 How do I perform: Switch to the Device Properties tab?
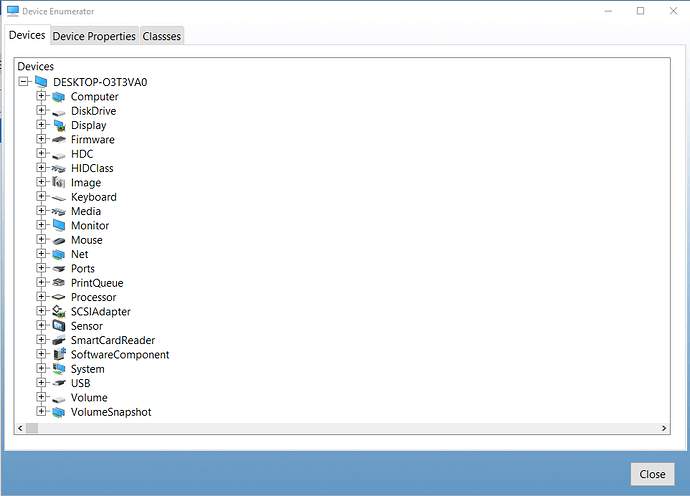point(94,36)
